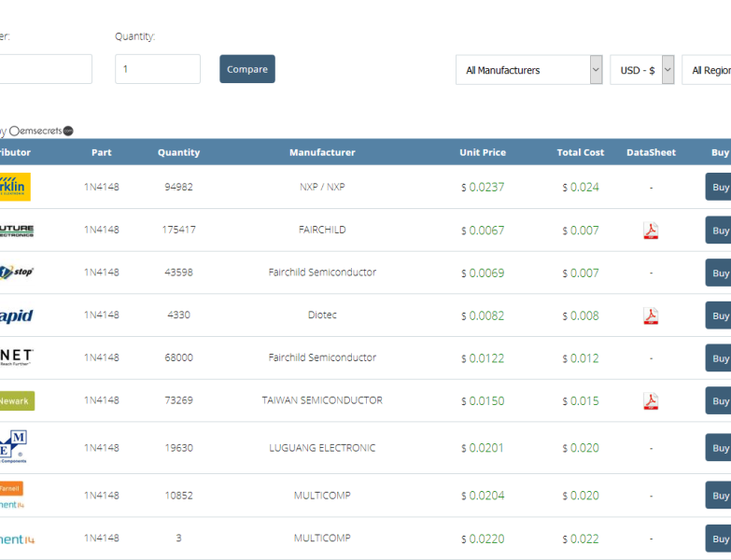Image resolution: width=731 pixels, height=560 pixels.
Task: Open the Diotec row PDF datasheet icon
Action: (x=651, y=315)
